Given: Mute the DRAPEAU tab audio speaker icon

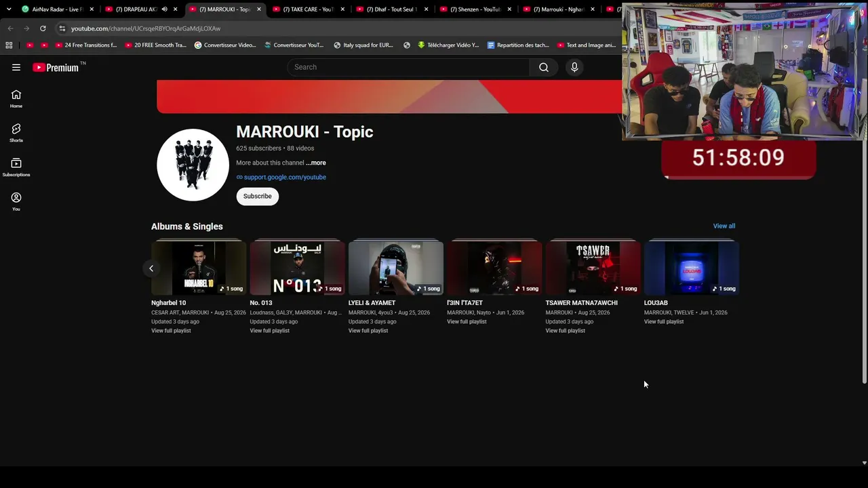Looking at the screenshot, I should pyautogui.click(x=164, y=9).
